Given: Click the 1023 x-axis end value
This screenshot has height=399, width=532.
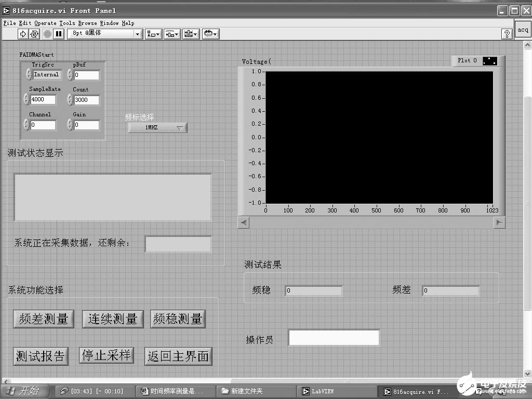Looking at the screenshot, I should pos(493,210).
